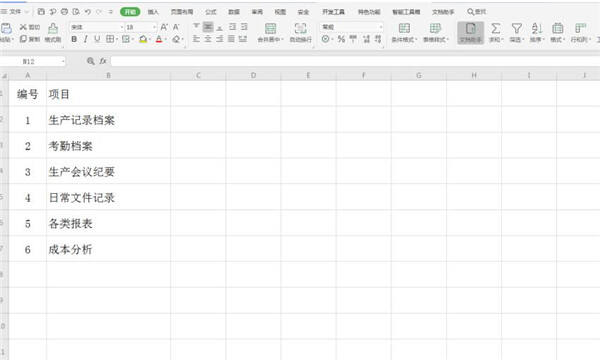The height and width of the screenshot is (360, 600).
Task: Switch to the Formulas tab
Action: [211, 12]
